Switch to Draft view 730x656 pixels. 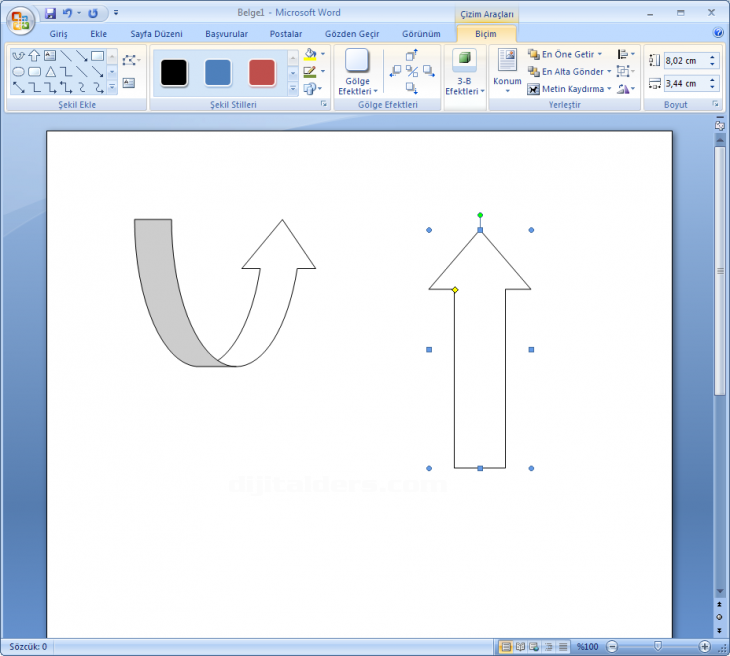coord(563,647)
